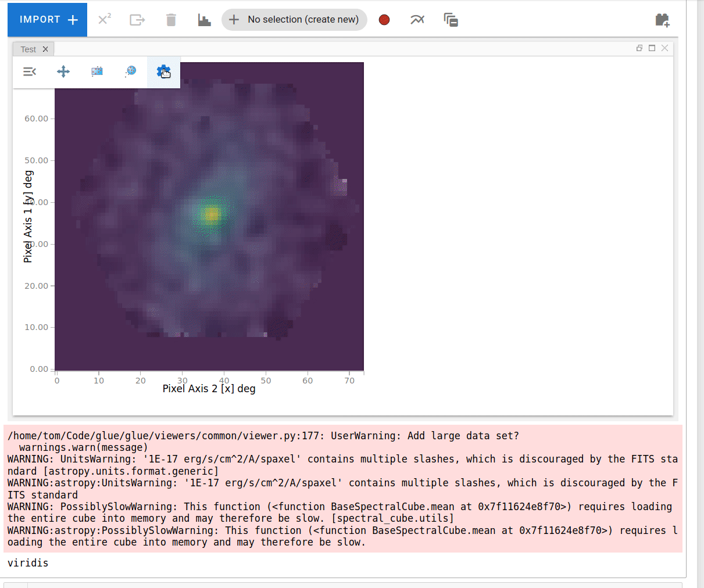Click the y-axis tick label 20.00
The image size is (704, 588).
[36, 286]
